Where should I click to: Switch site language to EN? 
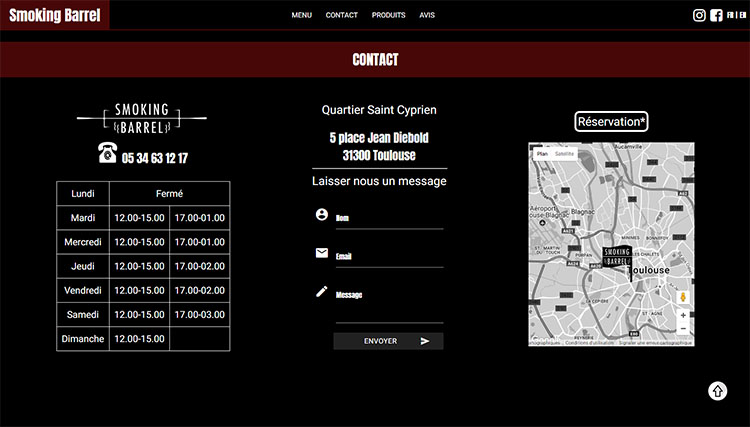point(742,15)
